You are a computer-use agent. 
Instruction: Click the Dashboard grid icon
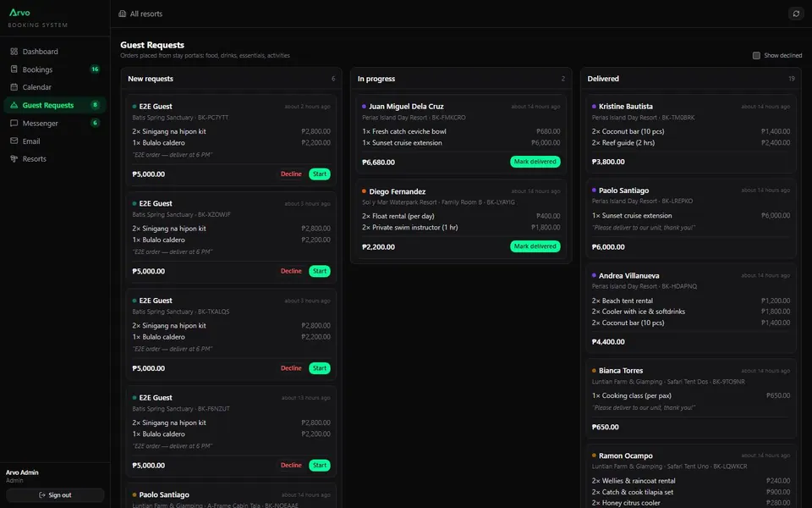pyautogui.click(x=14, y=52)
